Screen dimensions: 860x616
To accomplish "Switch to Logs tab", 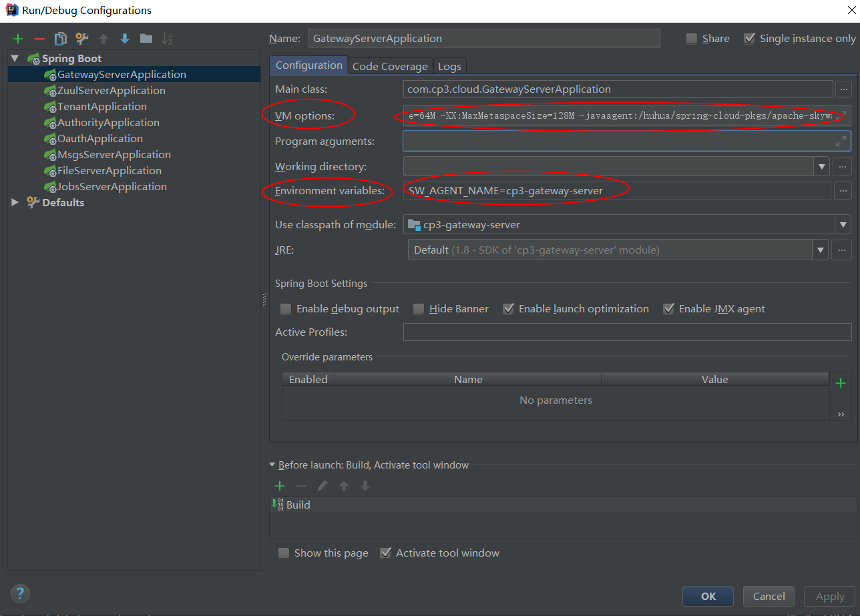I will pos(449,66).
